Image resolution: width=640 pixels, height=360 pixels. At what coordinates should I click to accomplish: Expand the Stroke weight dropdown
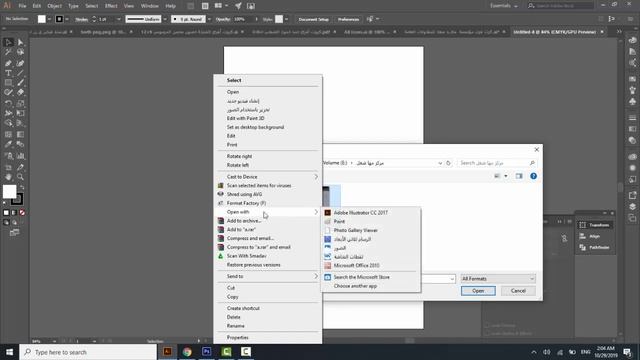click(x=119, y=19)
